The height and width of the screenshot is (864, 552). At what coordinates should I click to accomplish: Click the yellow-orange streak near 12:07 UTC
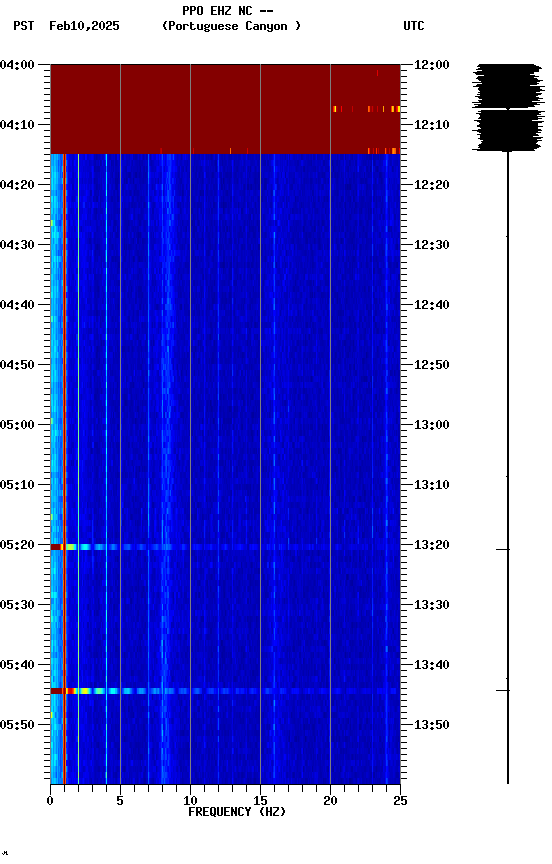click(366, 109)
